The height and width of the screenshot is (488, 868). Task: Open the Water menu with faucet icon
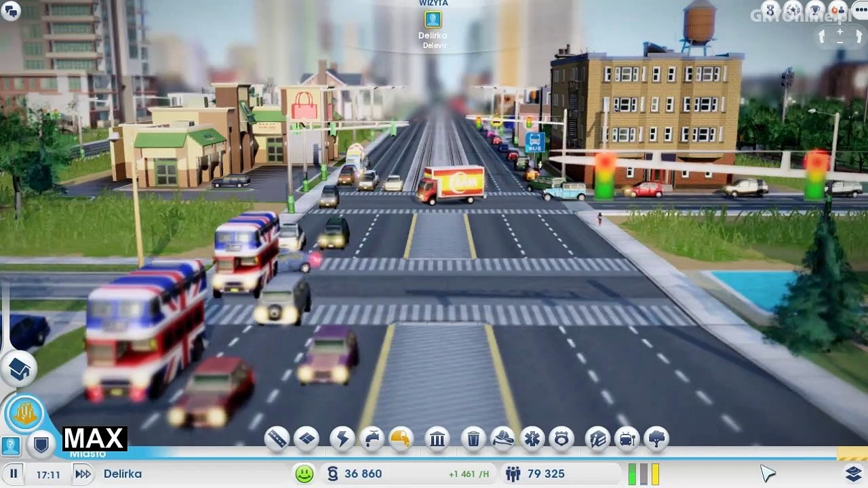point(372,439)
